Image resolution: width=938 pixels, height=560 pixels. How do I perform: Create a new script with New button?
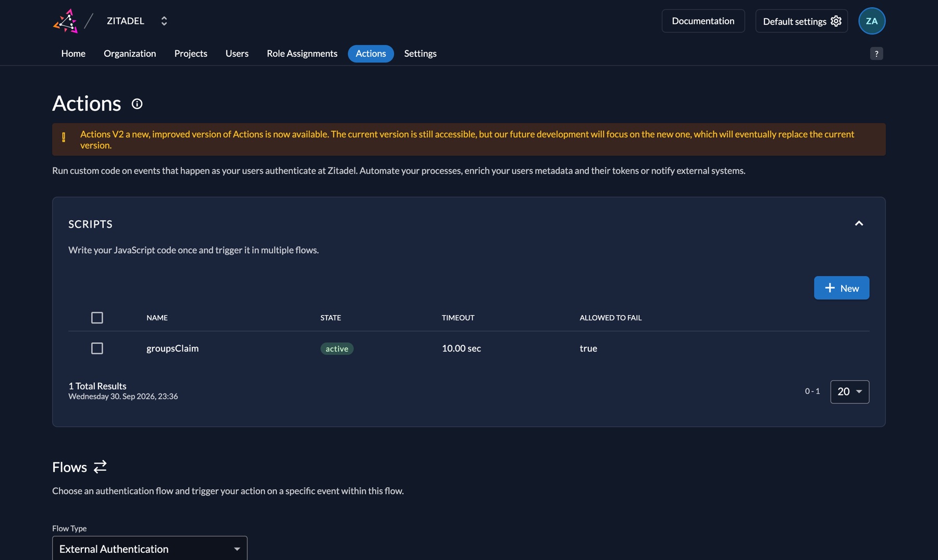[x=842, y=288]
